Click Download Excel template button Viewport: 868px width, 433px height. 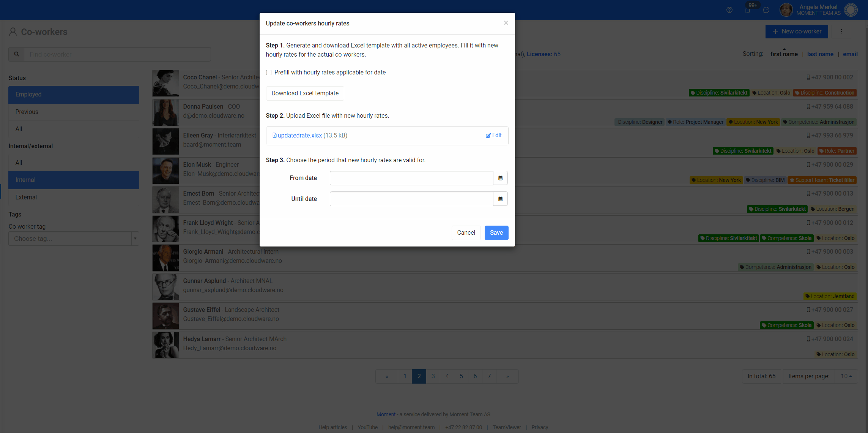tap(305, 93)
